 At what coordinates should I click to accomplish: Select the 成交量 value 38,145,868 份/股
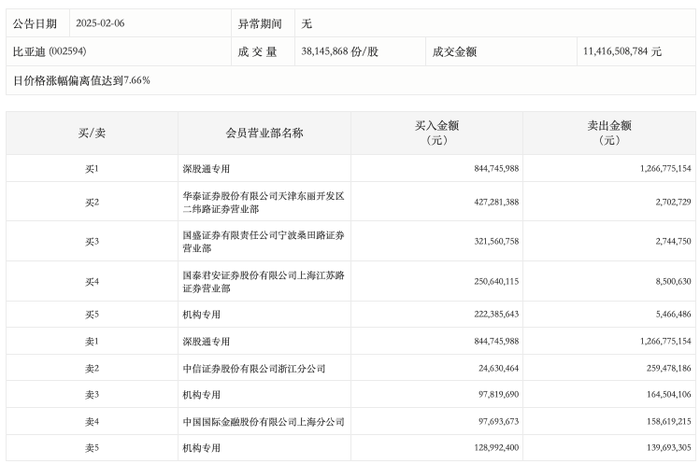pos(338,51)
